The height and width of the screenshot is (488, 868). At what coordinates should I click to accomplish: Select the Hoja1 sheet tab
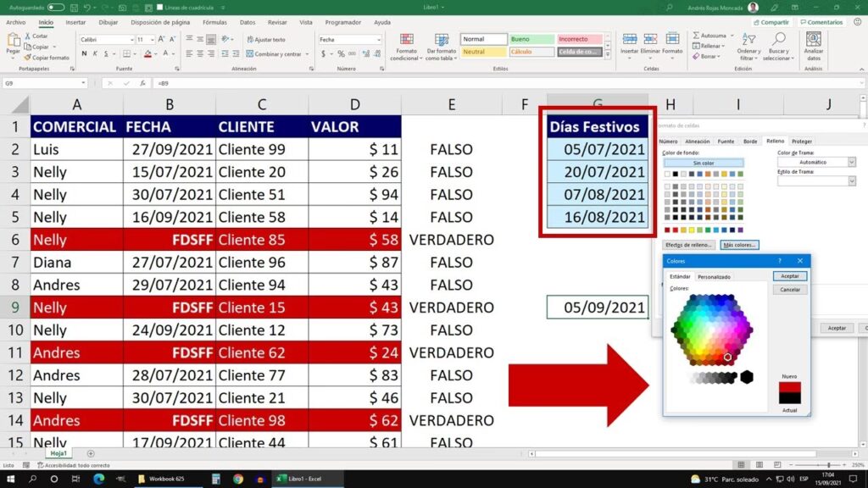(x=58, y=453)
